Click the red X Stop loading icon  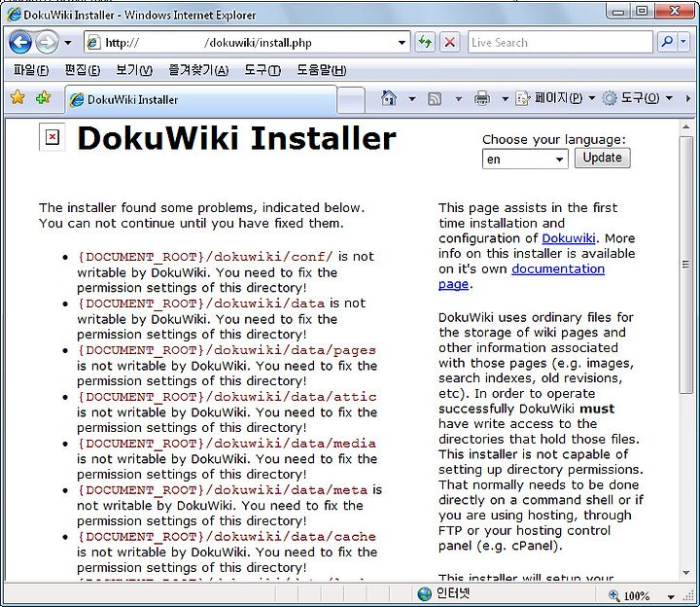[450, 43]
